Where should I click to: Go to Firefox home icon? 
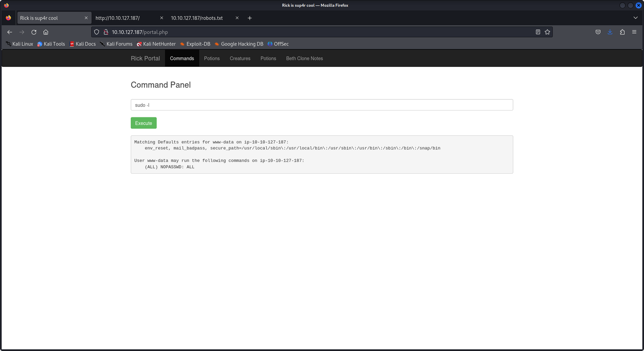pos(46,32)
